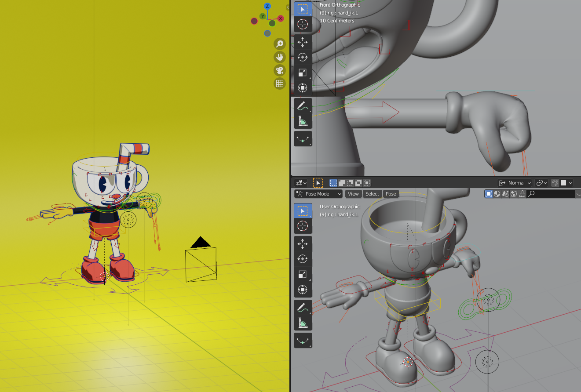Select Move tool in User Orthographic toolbar
Screen dimensions: 581x392
point(303,243)
